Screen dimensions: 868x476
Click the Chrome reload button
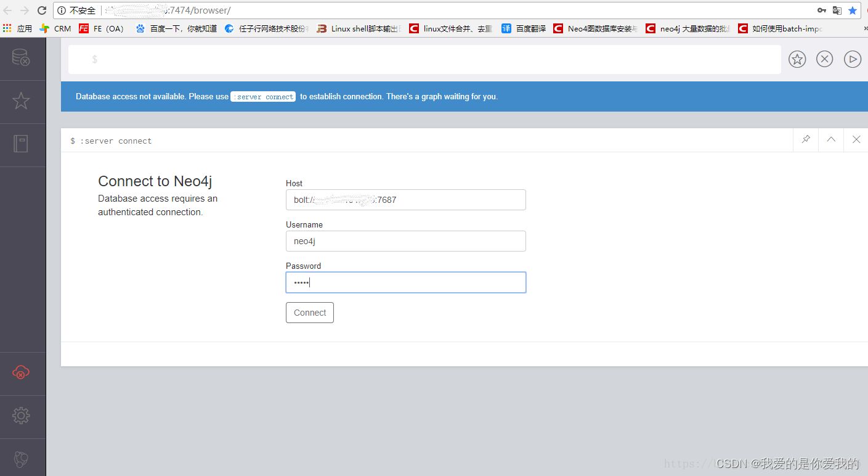(x=42, y=10)
